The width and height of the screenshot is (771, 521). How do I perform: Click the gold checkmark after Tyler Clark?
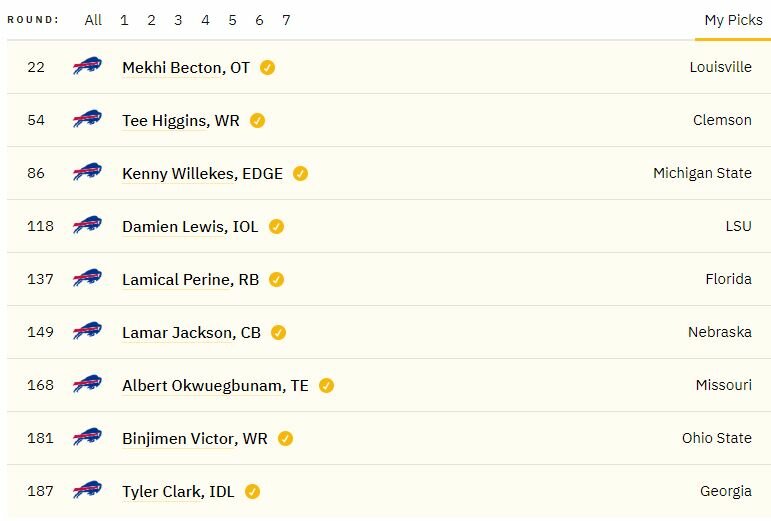pos(253,492)
